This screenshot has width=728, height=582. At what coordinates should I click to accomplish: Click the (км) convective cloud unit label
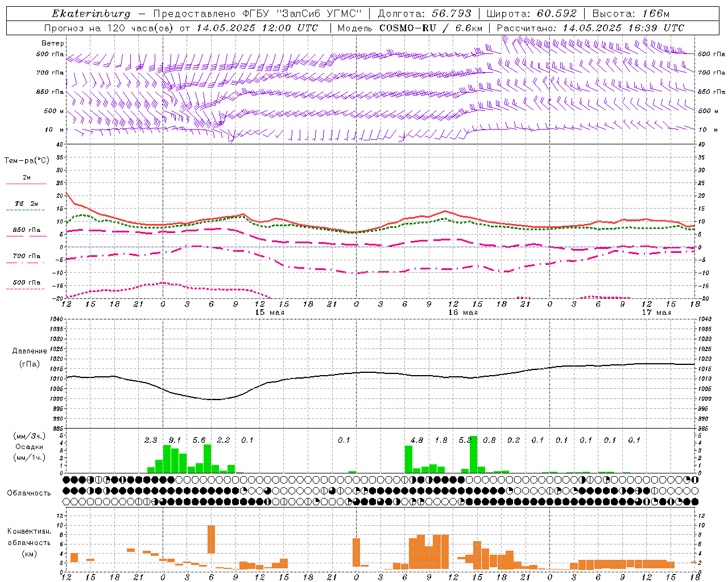pos(29,554)
